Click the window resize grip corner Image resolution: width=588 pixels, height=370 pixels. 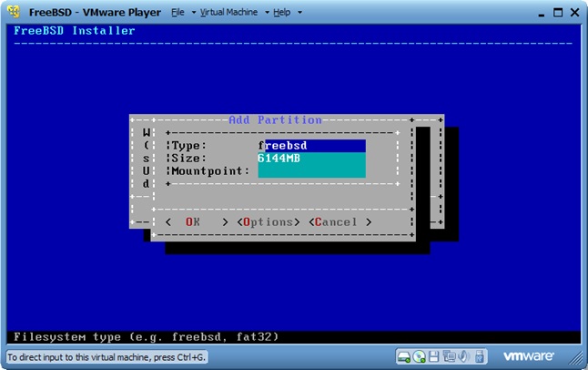[576, 357]
